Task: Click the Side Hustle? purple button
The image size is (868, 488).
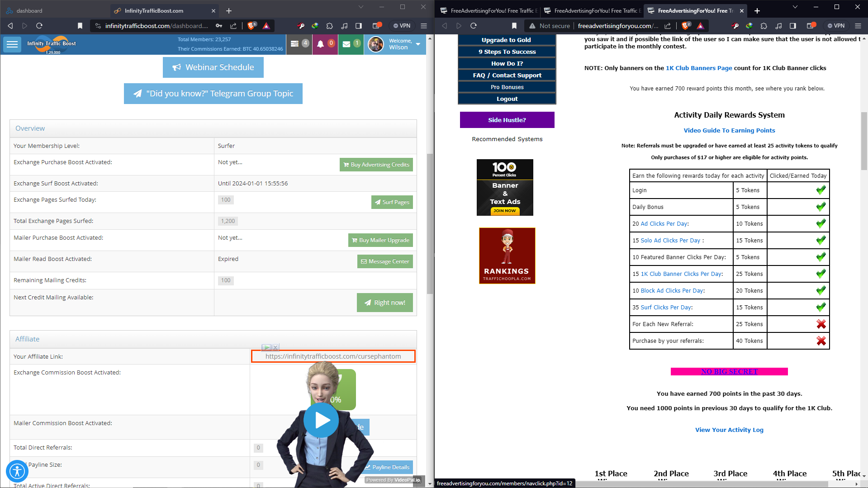Action: click(x=507, y=120)
